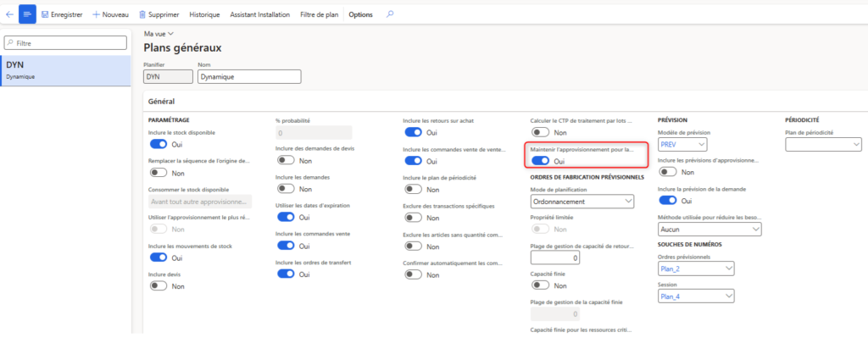
Task: Click the Filtre search field
Action: 65,42
